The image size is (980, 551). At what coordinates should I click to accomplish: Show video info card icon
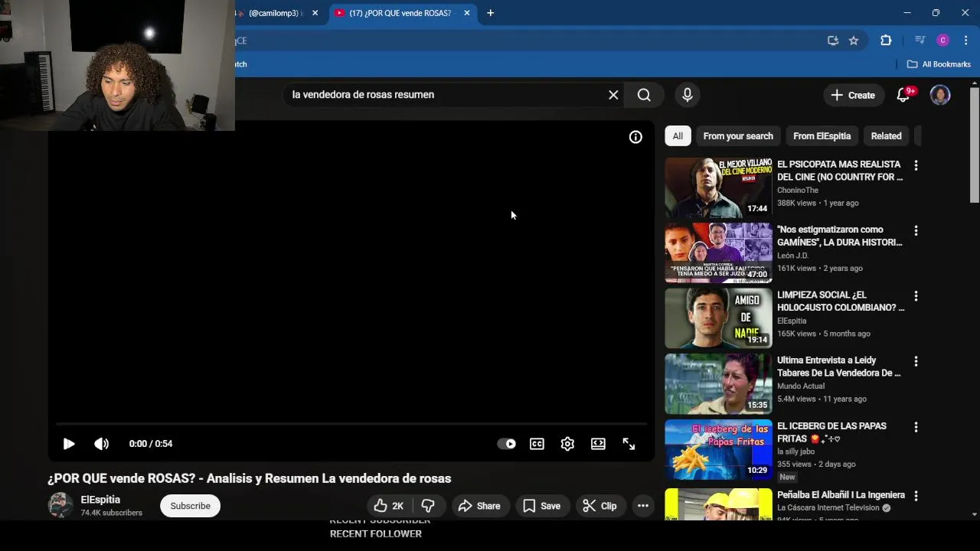pyautogui.click(x=635, y=137)
